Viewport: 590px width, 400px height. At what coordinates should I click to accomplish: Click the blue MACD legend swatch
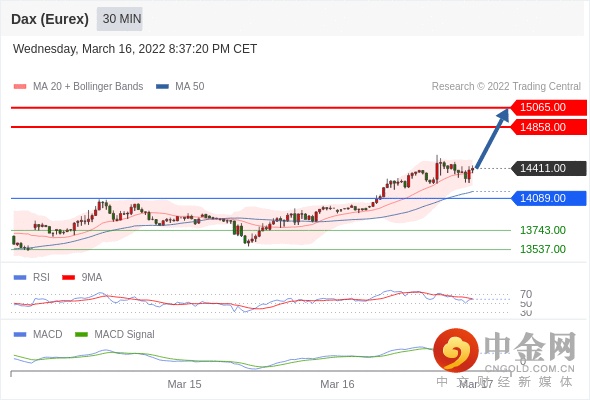[x=20, y=335]
